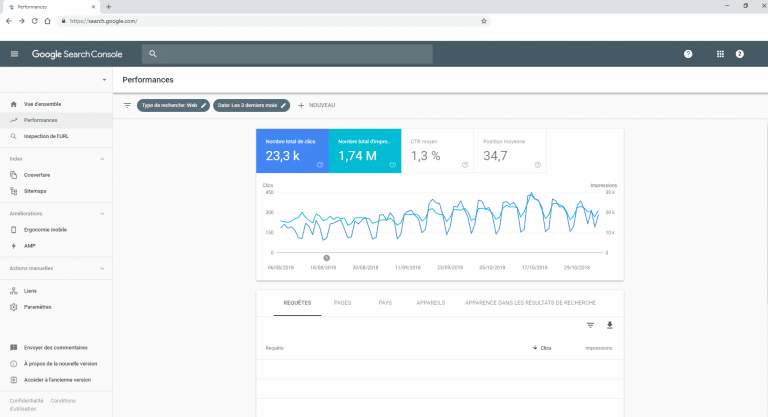
Task: Switch to the PAYS tab
Action: [385, 303]
